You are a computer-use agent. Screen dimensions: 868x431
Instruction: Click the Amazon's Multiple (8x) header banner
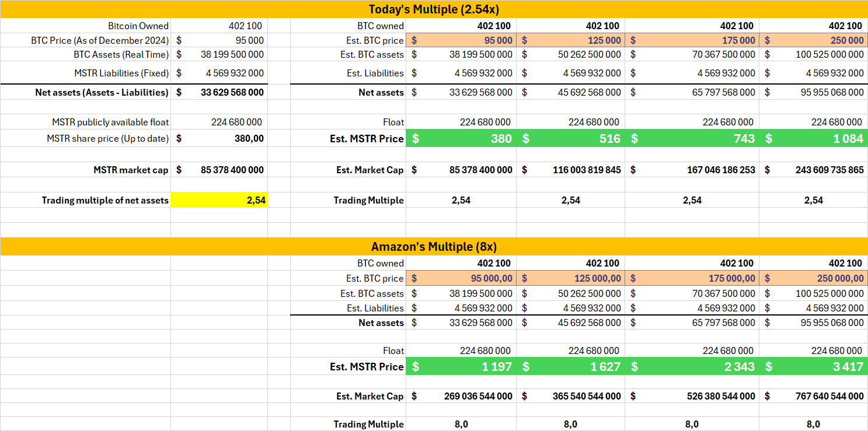point(434,246)
